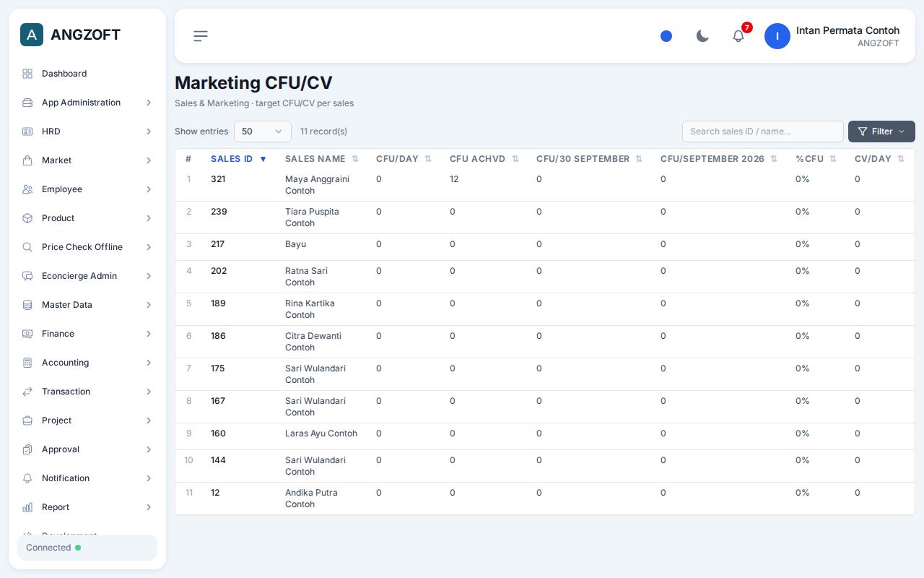Switch to dark mode moon icon

tap(702, 36)
